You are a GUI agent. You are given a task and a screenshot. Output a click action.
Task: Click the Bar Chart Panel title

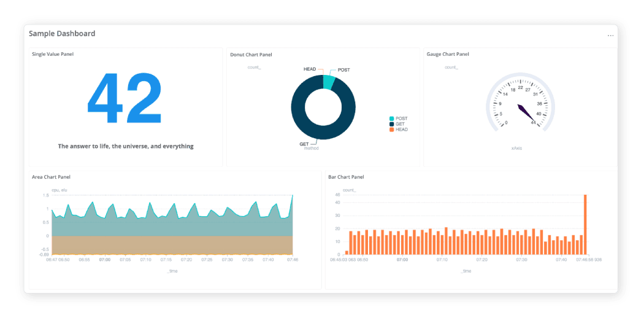(346, 177)
